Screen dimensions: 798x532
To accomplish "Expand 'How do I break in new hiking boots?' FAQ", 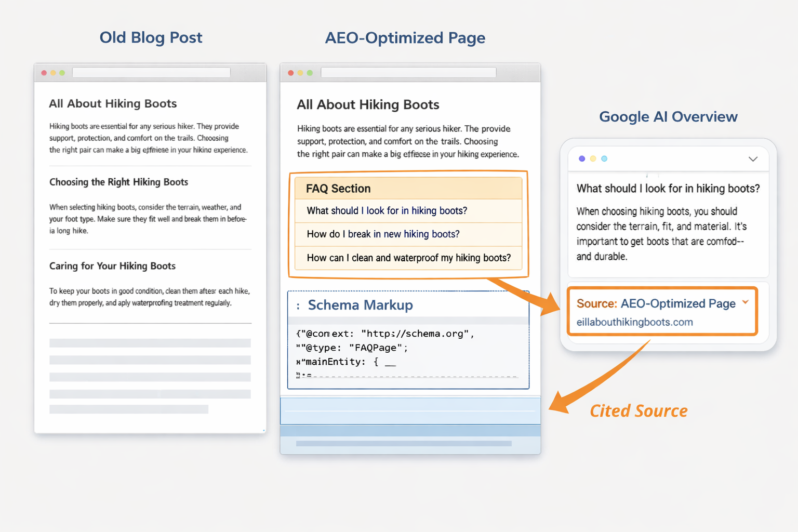I will (383, 234).
